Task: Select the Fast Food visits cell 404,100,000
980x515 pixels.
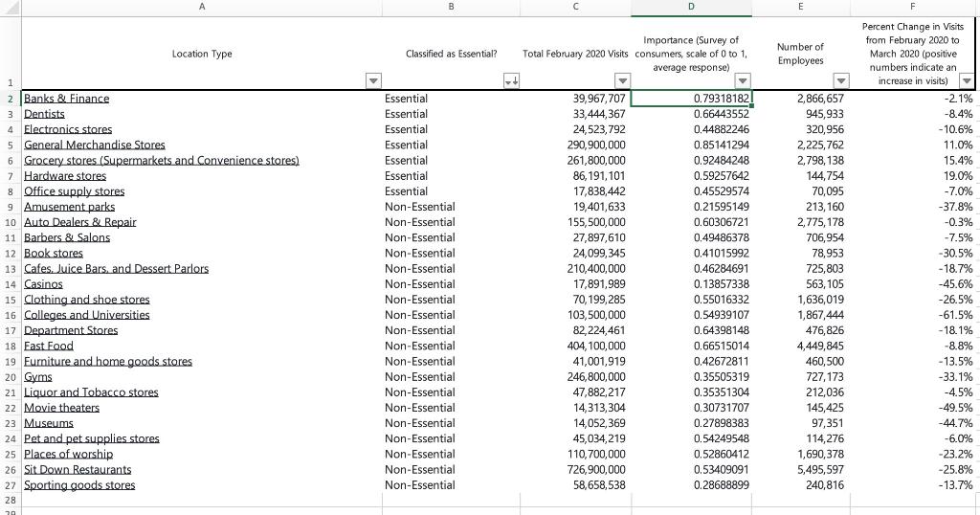Action: click(x=575, y=346)
